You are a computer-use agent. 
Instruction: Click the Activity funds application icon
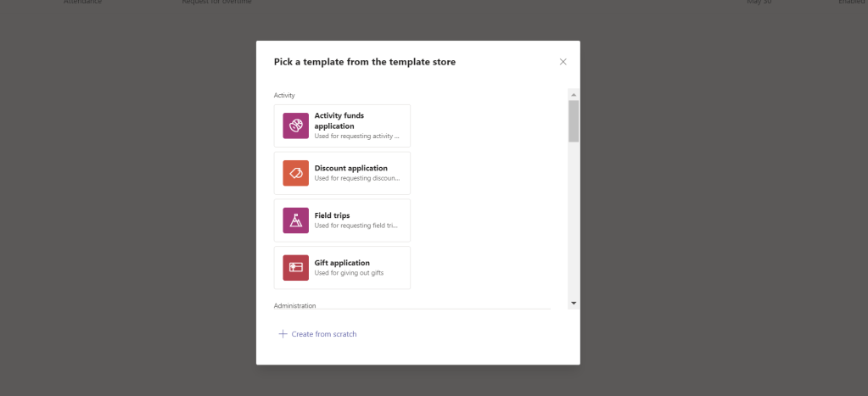(x=295, y=125)
